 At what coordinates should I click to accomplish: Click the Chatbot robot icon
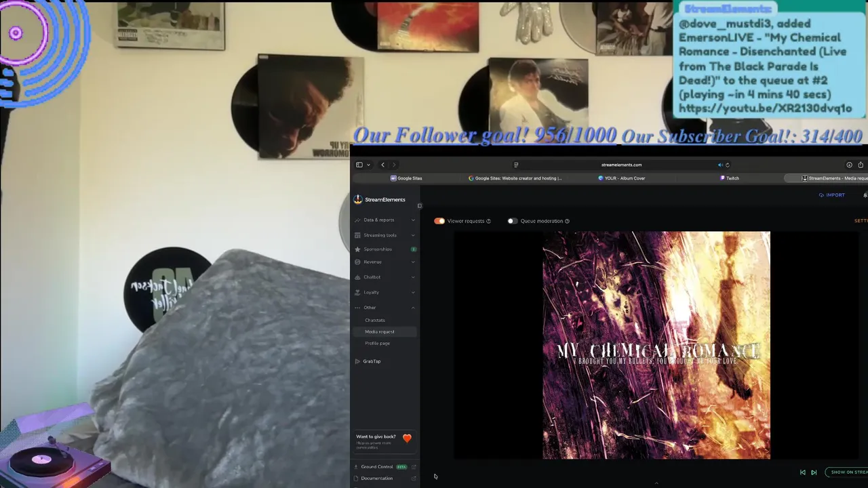(x=357, y=277)
